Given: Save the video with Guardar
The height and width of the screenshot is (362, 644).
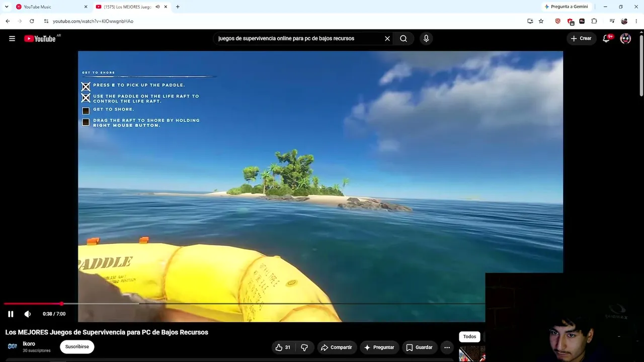Looking at the screenshot, I should [420, 347].
